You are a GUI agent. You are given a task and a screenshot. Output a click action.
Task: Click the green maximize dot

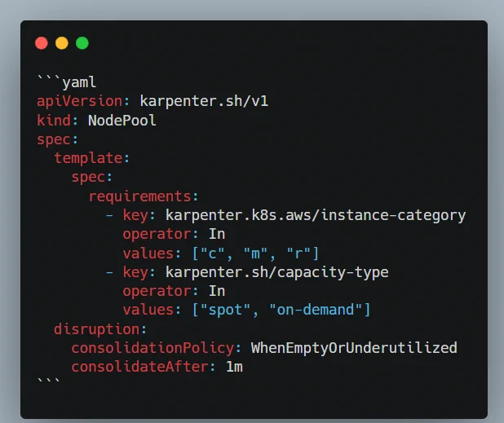pos(82,43)
